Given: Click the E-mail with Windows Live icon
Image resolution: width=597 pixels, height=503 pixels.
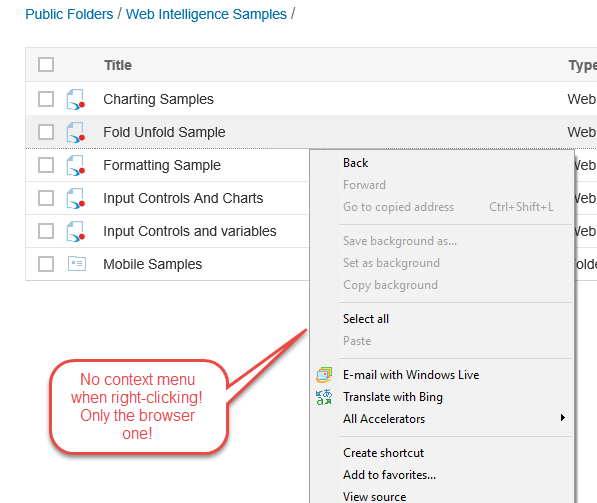Looking at the screenshot, I should tap(324, 375).
